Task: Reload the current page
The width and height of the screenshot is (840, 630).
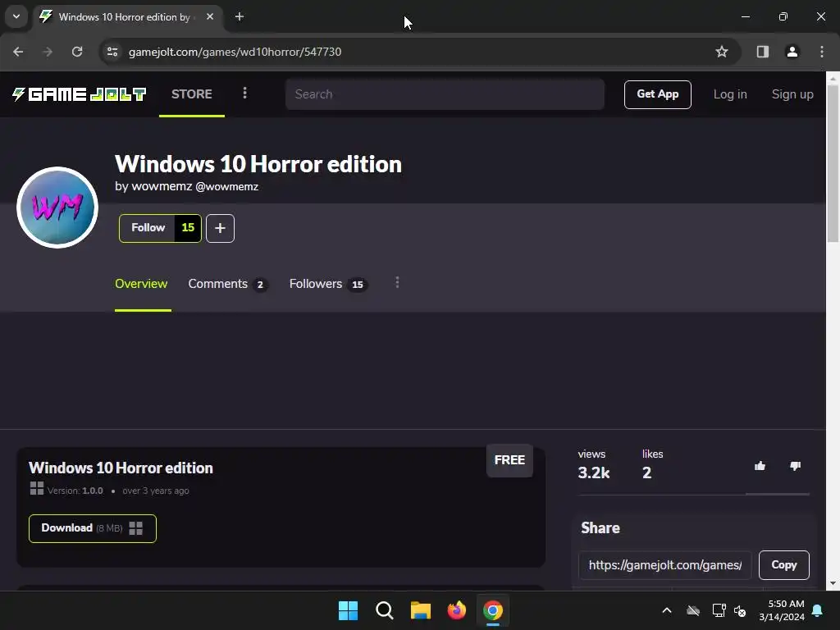Action: tap(77, 52)
